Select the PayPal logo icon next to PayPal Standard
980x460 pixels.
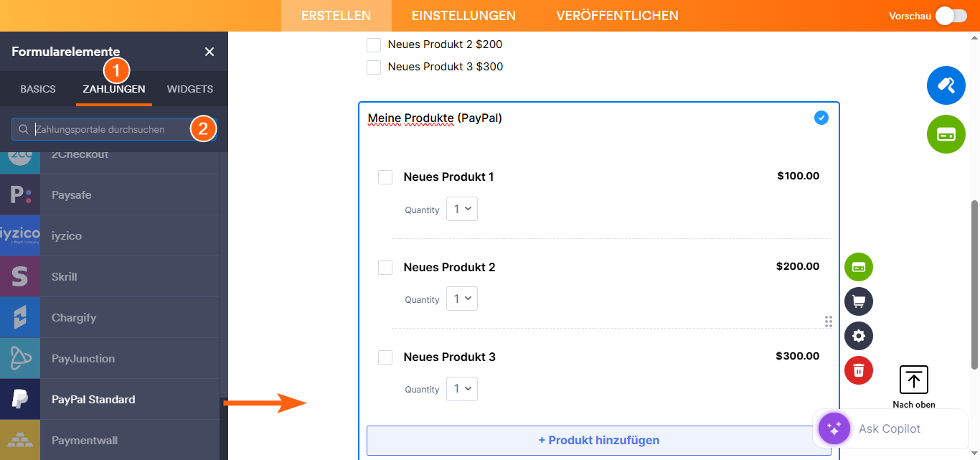click(x=19, y=398)
